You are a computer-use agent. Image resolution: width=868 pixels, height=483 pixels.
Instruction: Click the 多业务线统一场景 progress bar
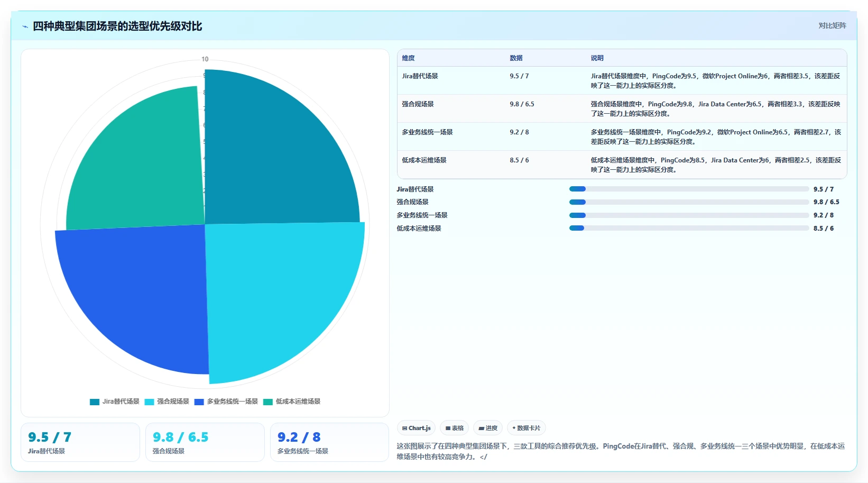tap(689, 215)
